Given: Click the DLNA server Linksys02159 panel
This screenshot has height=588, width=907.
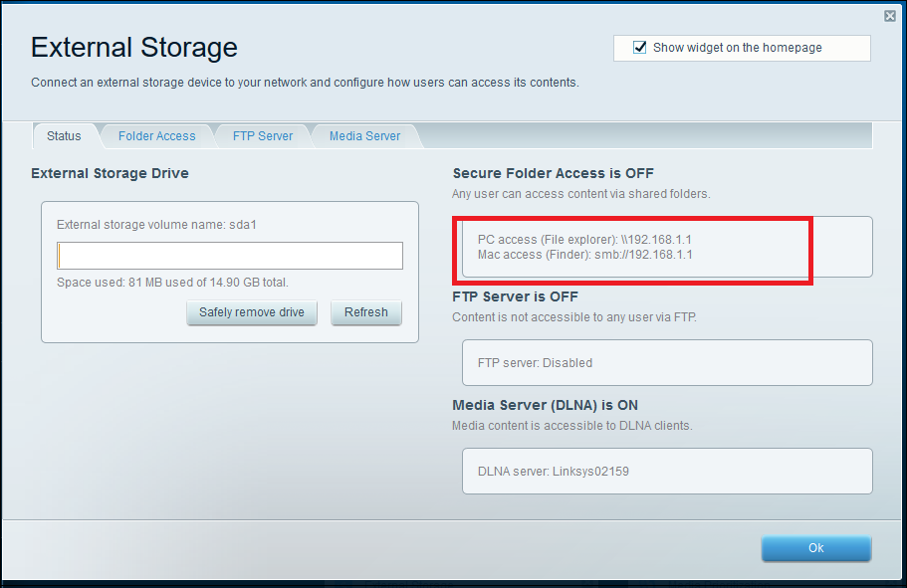Looking at the screenshot, I should pos(666,471).
